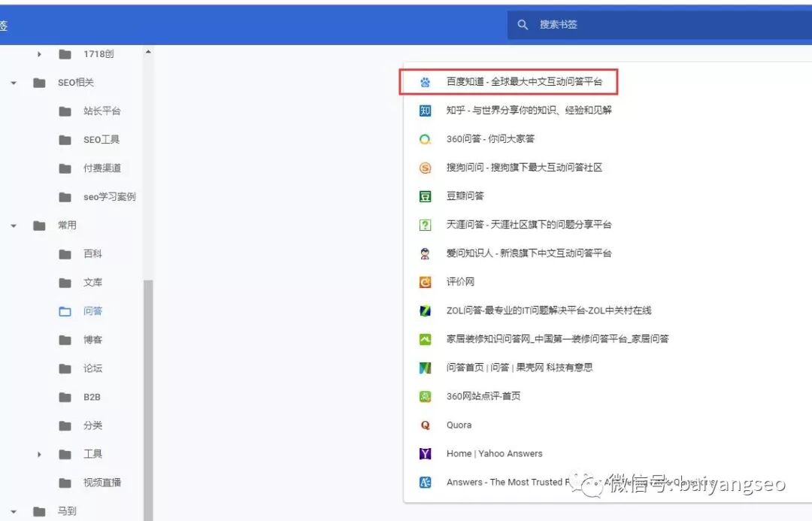The height and width of the screenshot is (521, 812).
Task: Open the Quora bookmark
Action: (x=459, y=425)
